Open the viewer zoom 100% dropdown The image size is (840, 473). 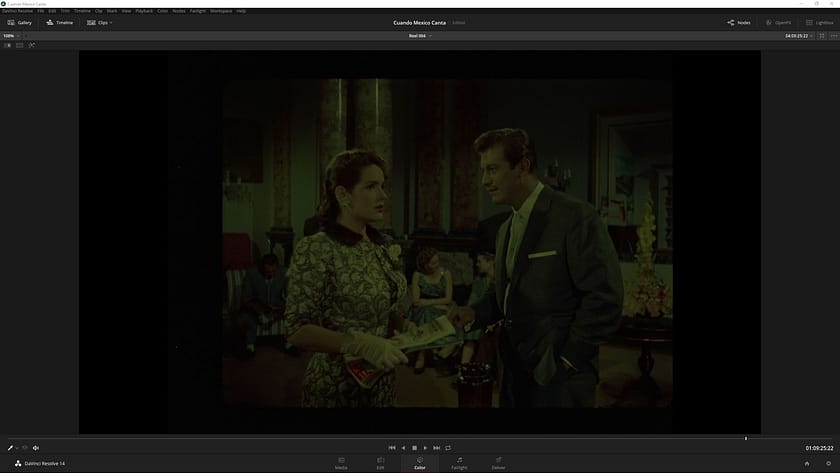11,36
